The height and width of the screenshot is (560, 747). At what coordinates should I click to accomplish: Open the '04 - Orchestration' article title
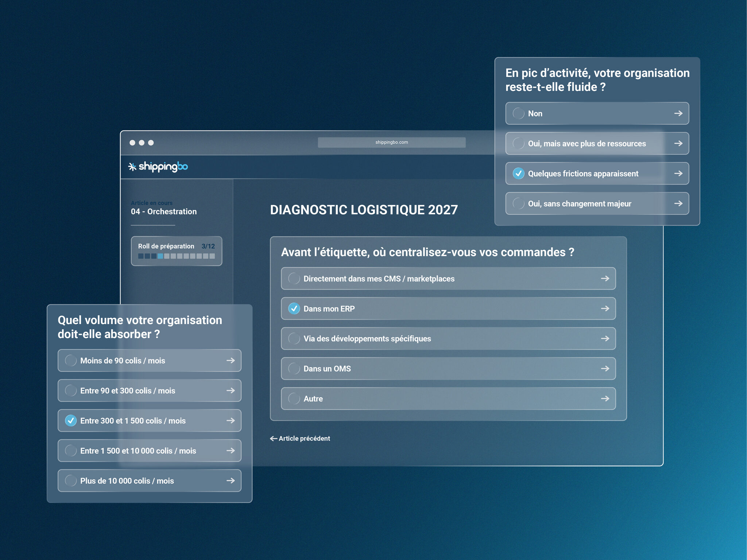164,211
